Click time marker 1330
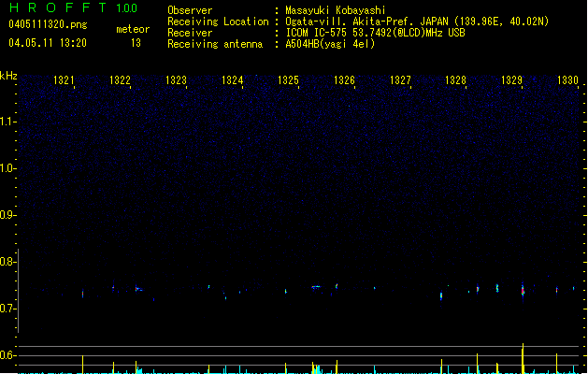Screen dimensions: 588x374 click(x=568, y=80)
